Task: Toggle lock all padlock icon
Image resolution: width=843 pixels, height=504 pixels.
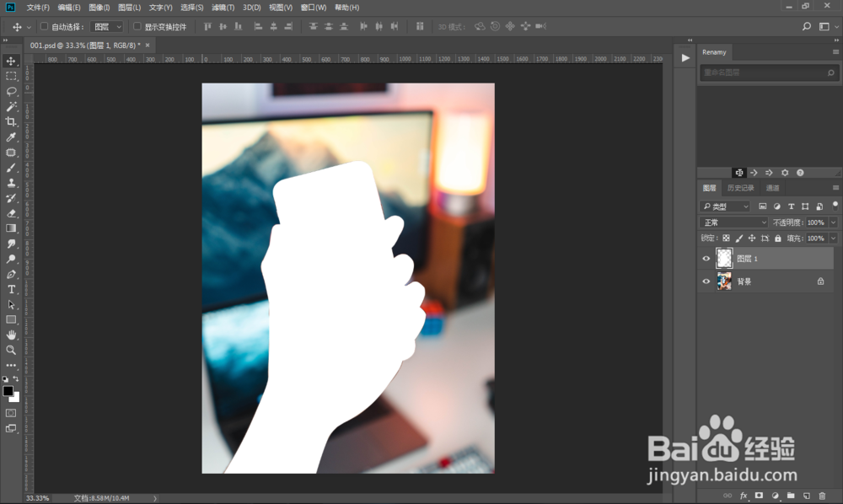Action: [x=777, y=238]
